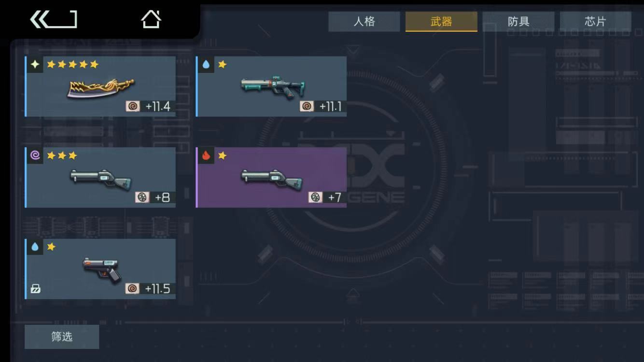
Task: Click the swirl stat icon beside +11.4
Action: click(x=133, y=106)
